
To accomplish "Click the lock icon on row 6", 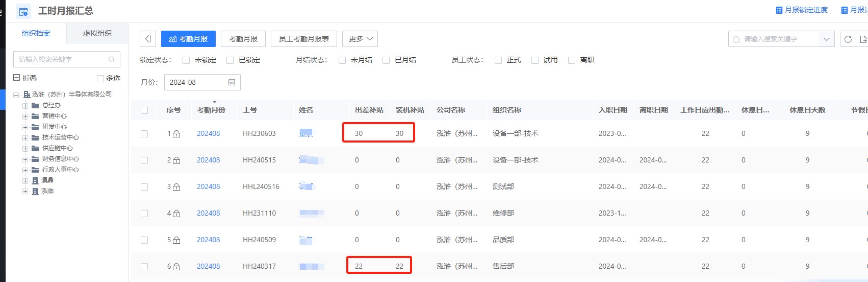I will (x=176, y=267).
